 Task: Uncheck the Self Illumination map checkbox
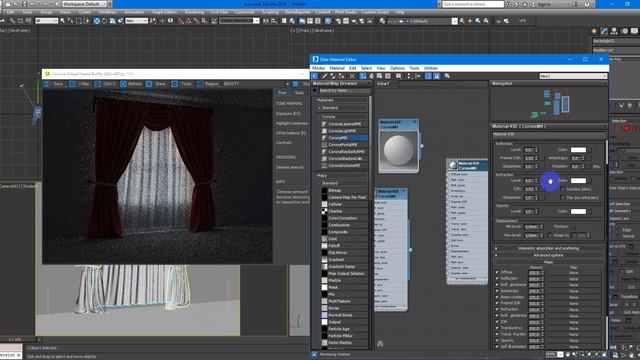[x=497, y=347]
